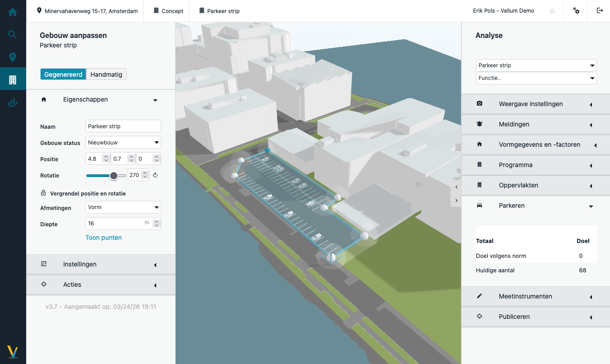Toggle Vergrendel positie en rotatie lock

point(43,193)
